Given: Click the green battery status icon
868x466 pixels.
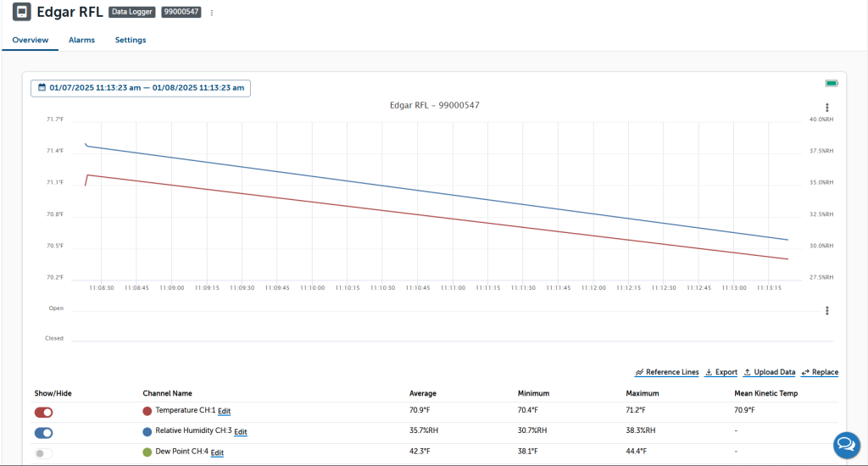Looking at the screenshot, I should coord(832,83).
